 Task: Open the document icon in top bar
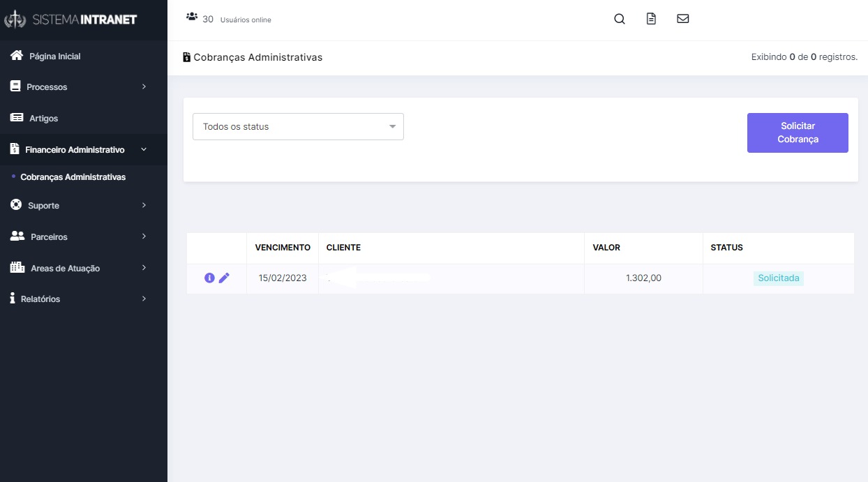pos(651,20)
